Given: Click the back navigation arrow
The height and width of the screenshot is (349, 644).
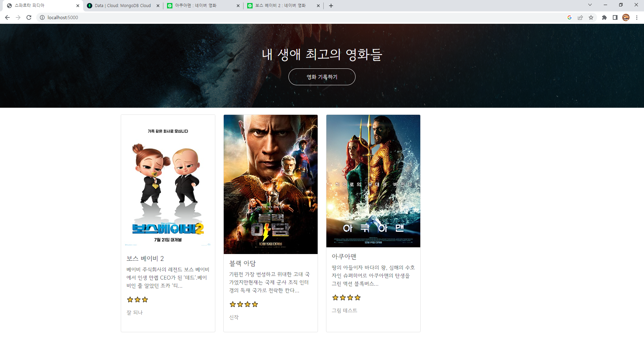Looking at the screenshot, I should (7, 17).
